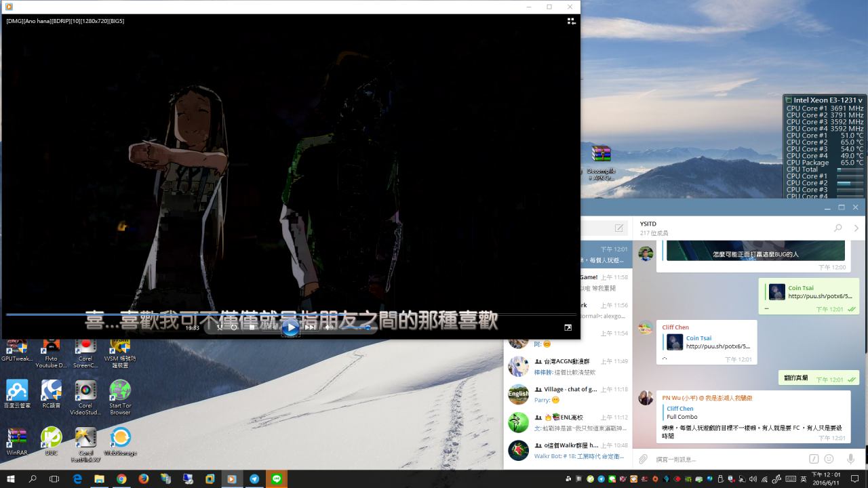Switch player to full screen view
This screenshot has height=488, width=868.
(x=568, y=327)
